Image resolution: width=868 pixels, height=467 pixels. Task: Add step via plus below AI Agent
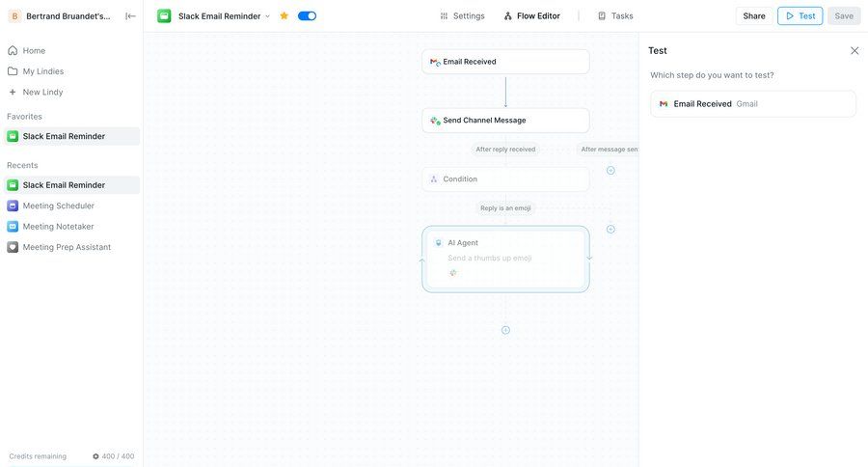click(x=505, y=330)
